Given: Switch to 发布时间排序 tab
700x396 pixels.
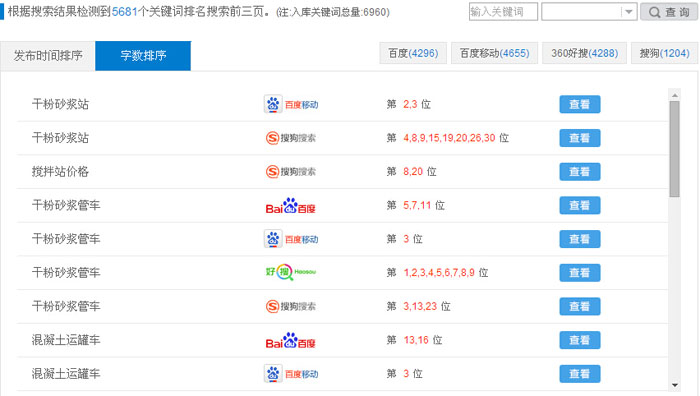Looking at the screenshot, I should pos(48,56).
